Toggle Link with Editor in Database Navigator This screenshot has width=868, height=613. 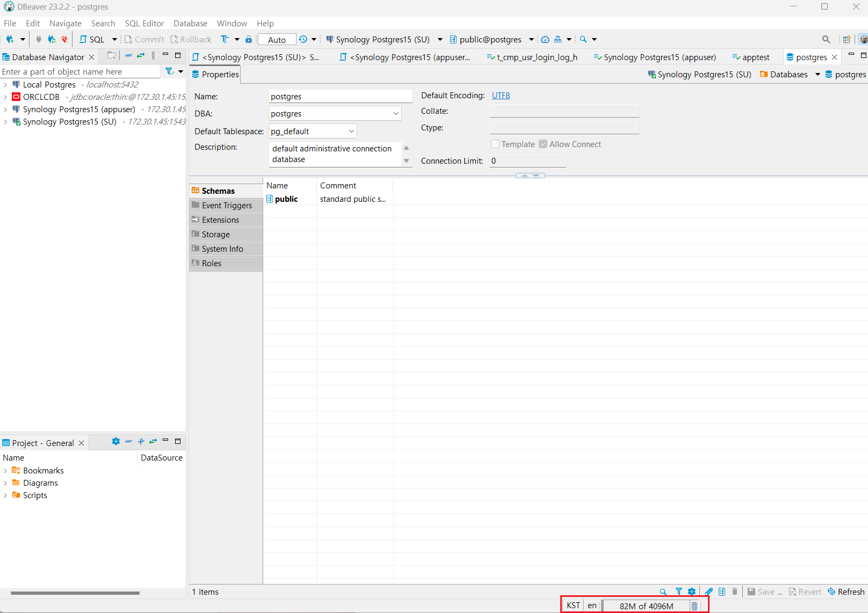(x=141, y=56)
